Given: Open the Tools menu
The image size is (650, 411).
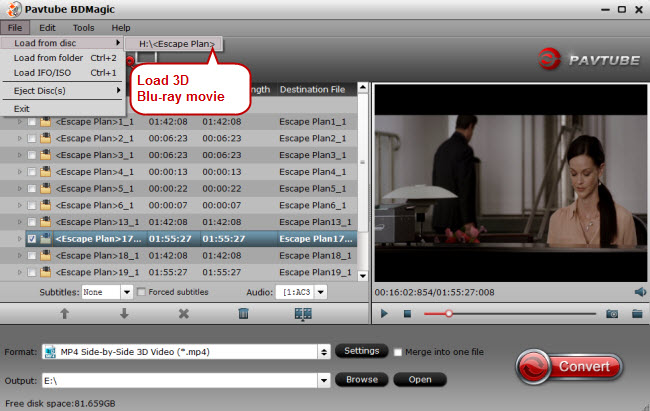Looking at the screenshot, I should (x=83, y=28).
